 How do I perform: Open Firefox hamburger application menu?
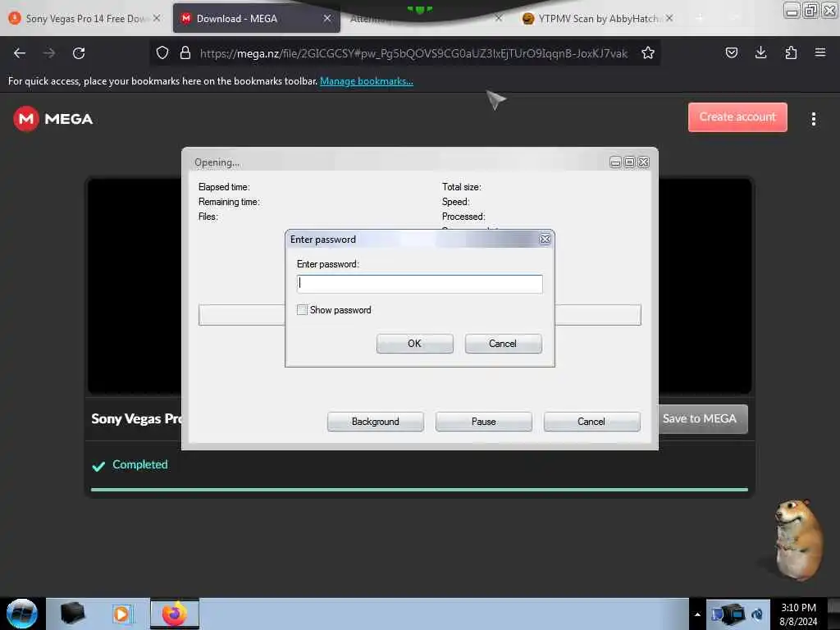pos(819,52)
